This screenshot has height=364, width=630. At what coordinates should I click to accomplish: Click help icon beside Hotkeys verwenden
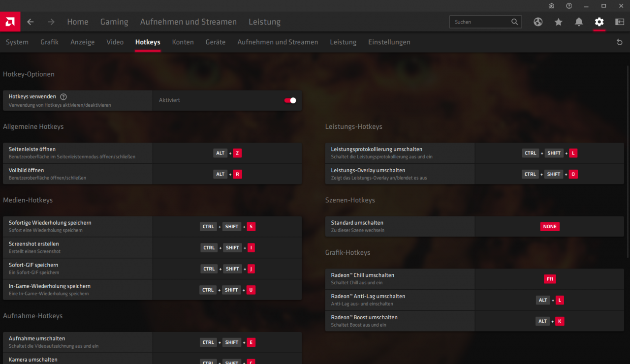coord(63,97)
